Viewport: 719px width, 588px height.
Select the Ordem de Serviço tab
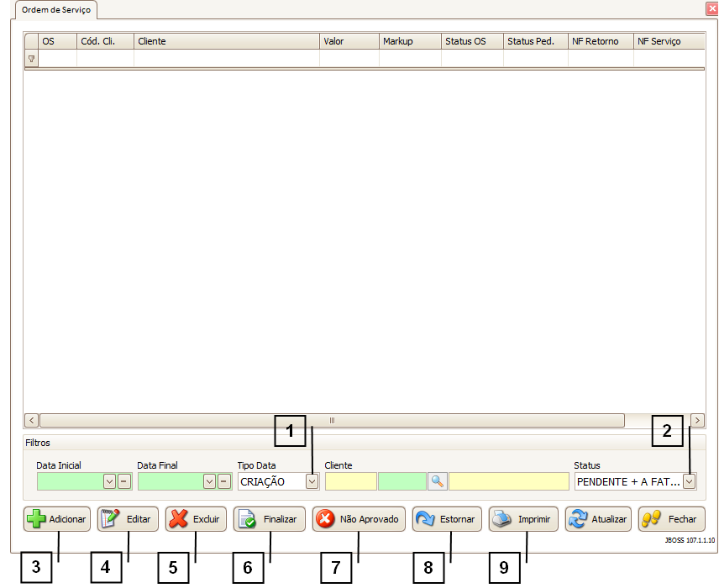coord(56,10)
